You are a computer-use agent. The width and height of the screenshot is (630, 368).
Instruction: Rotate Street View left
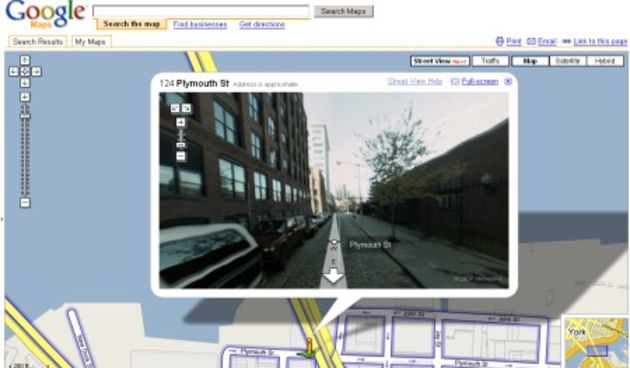click(x=175, y=108)
